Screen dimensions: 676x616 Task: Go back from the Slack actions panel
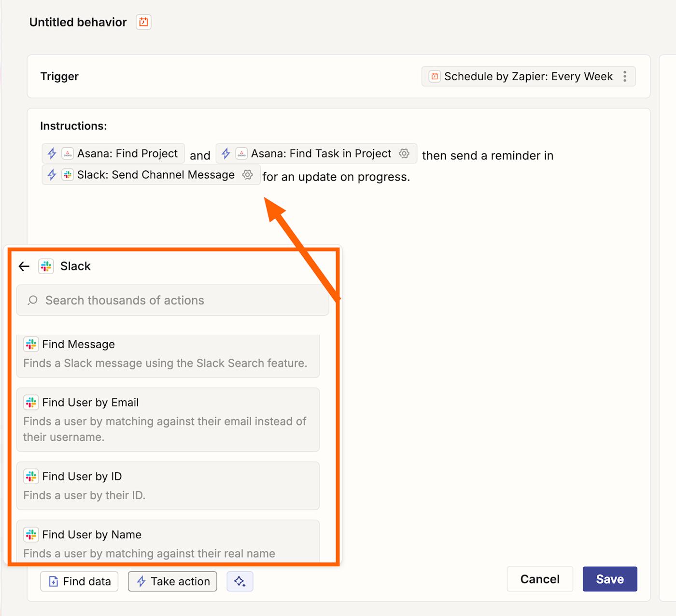click(x=24, y=266)
